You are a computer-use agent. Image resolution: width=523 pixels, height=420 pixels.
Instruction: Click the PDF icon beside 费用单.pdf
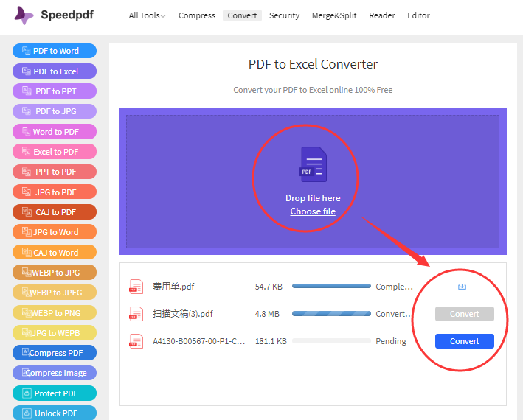(x=136, y=287)
